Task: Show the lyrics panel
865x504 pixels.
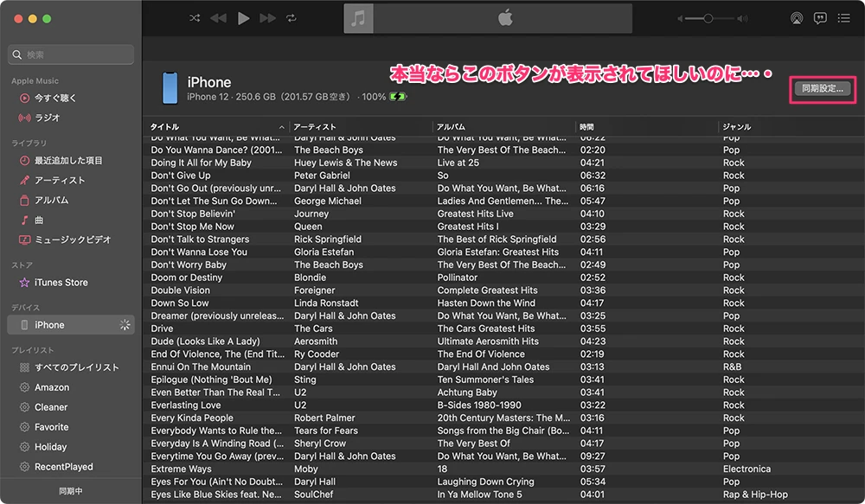Action: click(x=820, y=18)
